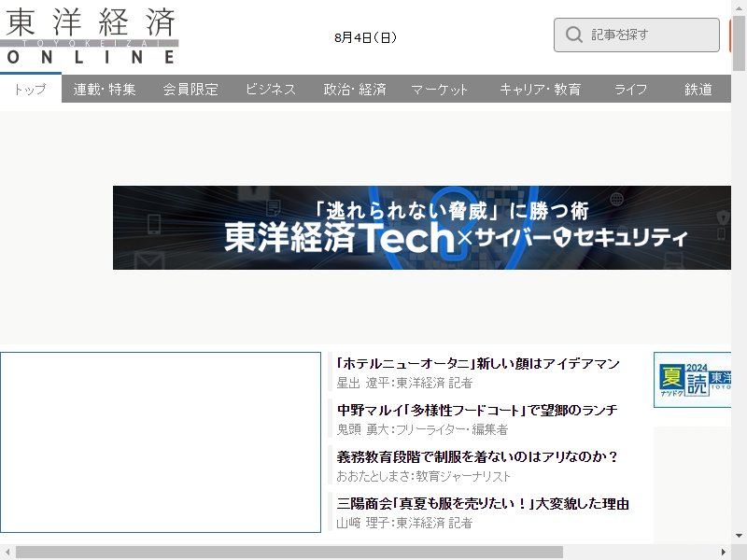Click the horizontal scrollbar left arrow

coord(7,552)
